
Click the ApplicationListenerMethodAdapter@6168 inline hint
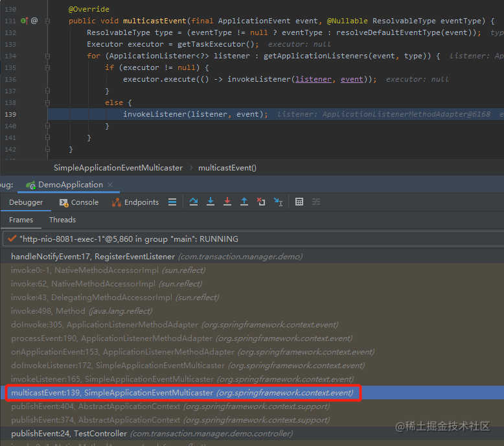click(x=406, y=114)
